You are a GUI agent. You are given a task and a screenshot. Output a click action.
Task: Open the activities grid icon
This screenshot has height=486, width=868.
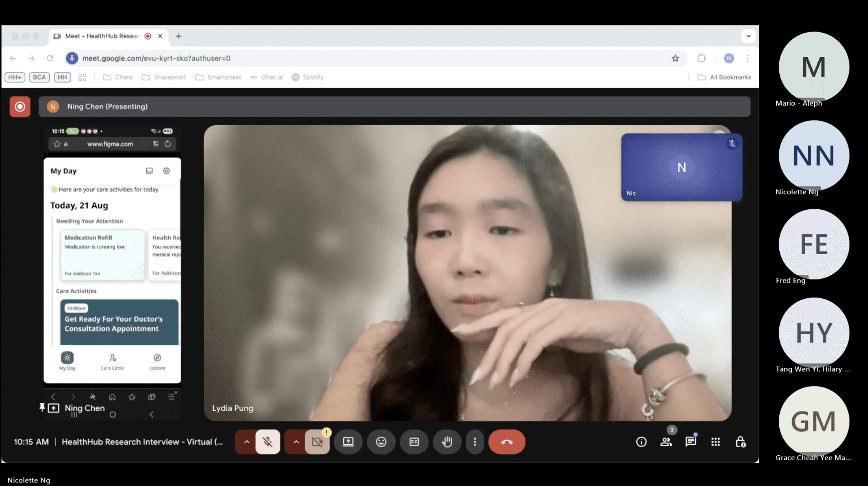[715, 442]
